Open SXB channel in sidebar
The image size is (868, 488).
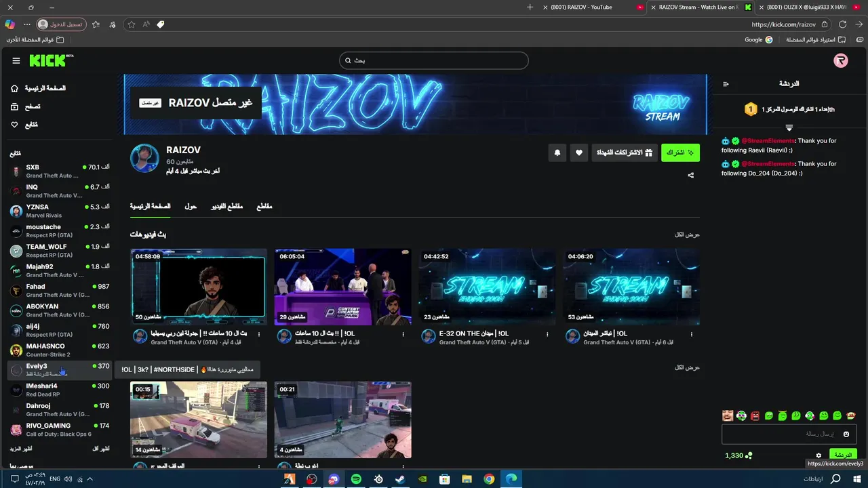[x=60, y=171]
